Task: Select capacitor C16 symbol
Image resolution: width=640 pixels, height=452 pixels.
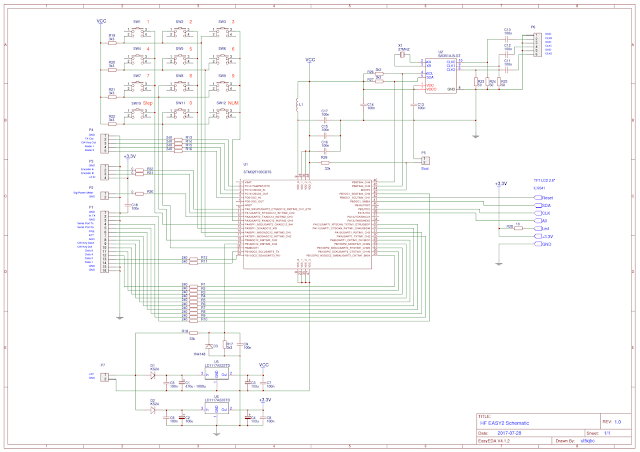Action: point(325,151)
